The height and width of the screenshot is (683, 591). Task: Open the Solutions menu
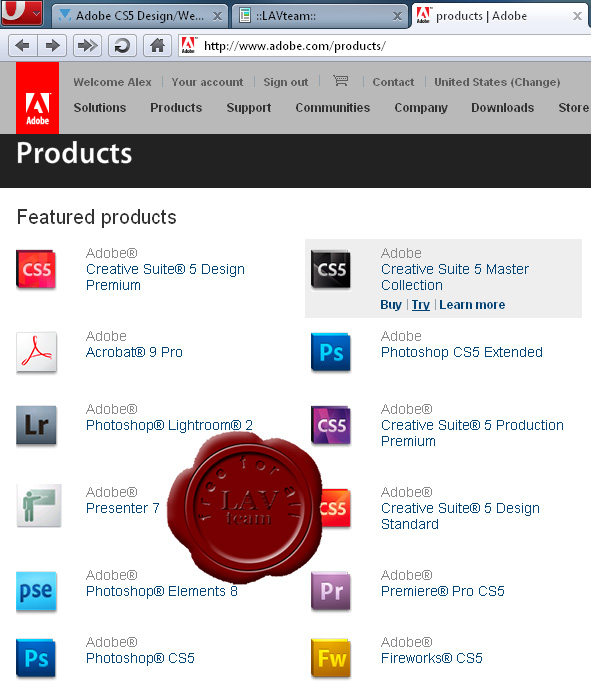point(100,108)
